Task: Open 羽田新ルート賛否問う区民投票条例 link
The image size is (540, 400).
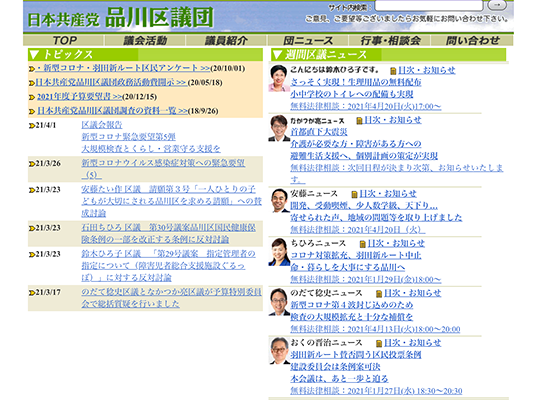Action: click(356, 355)
